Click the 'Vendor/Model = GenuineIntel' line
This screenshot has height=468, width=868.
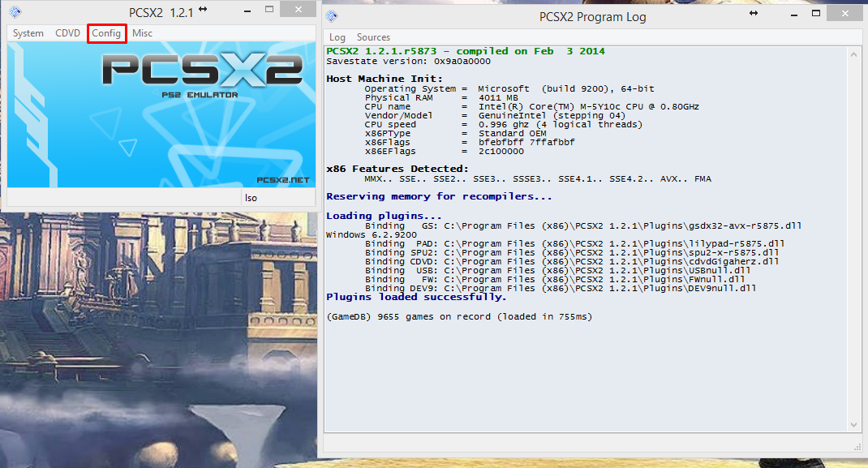coord(495,115)
